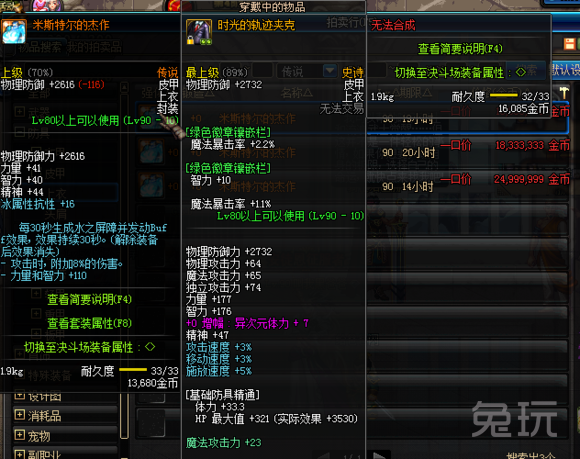Click the yellow durability bar 33/33

click(133, 369)
